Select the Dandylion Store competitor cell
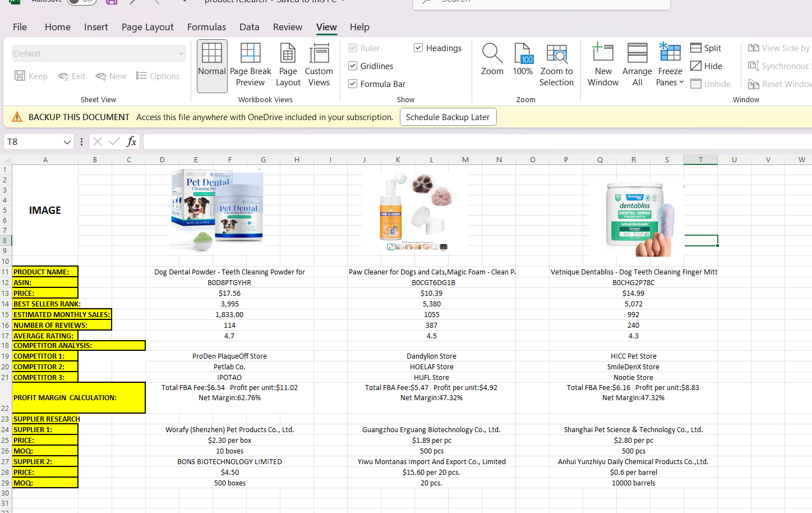 tap(431, 356)
